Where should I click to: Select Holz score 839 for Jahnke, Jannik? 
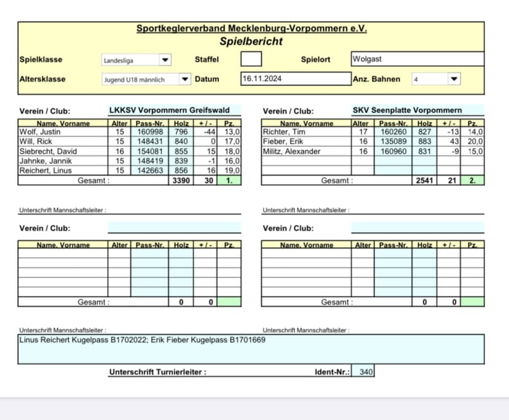181,161
